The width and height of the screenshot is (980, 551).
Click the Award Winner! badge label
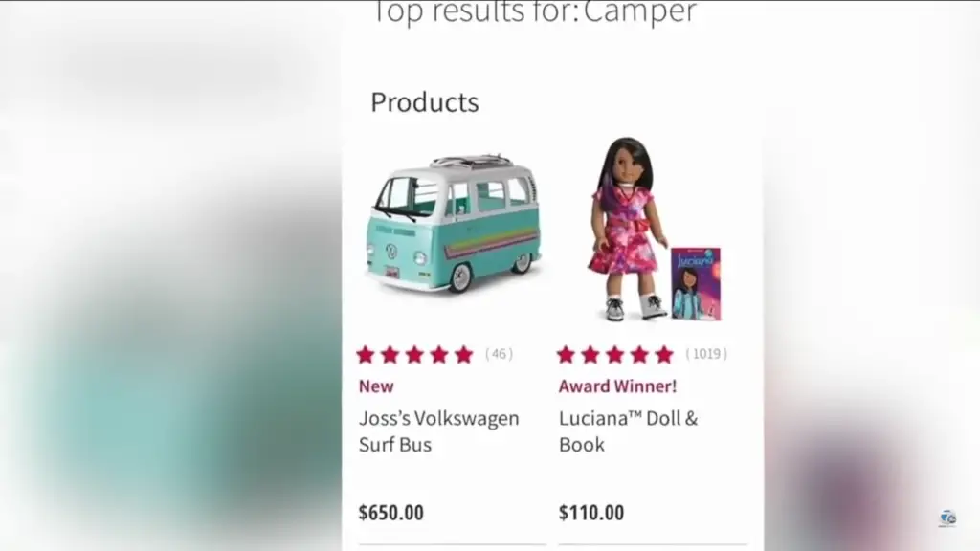pos(617,386)
